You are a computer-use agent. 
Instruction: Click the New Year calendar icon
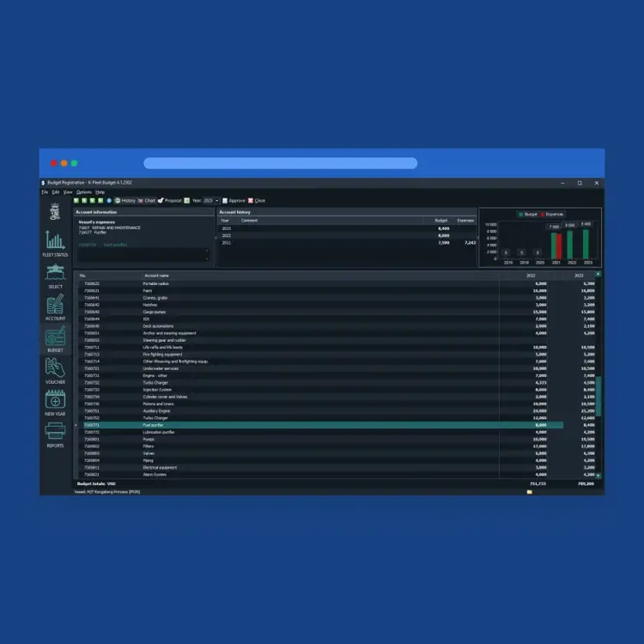pyautogui.click(x=55, y=401)
